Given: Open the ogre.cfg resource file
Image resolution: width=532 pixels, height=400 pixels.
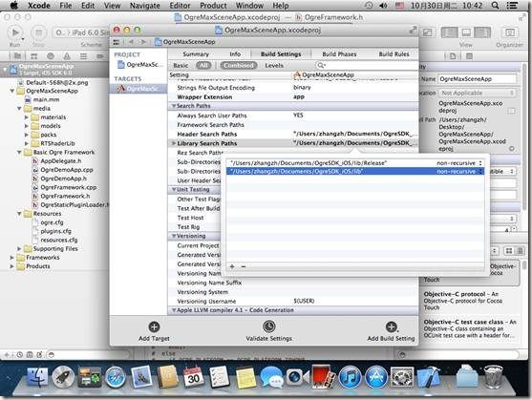Looking at the screenshot, I should pyautogui.click(x=52, y=222).
